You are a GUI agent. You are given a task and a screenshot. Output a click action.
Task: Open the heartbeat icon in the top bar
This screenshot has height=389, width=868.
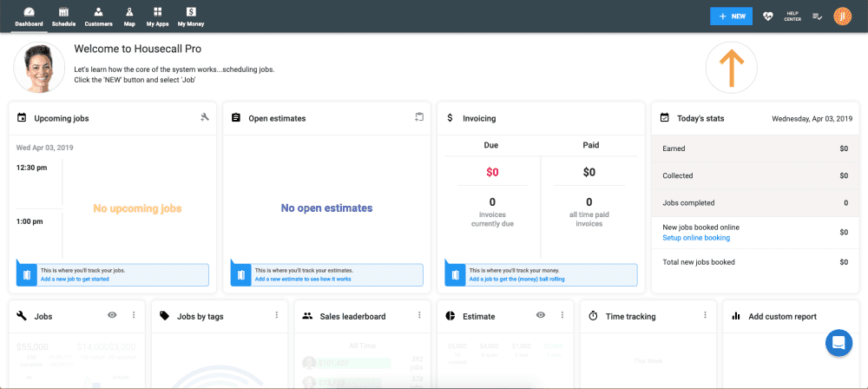pos(767,16)
